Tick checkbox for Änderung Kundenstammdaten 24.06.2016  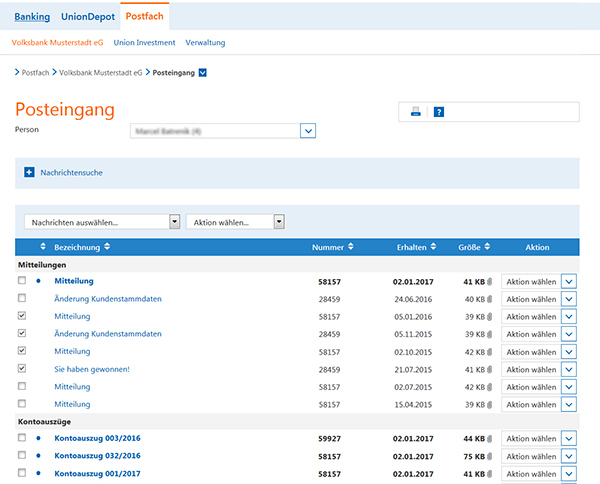click(x=22, y=298)
